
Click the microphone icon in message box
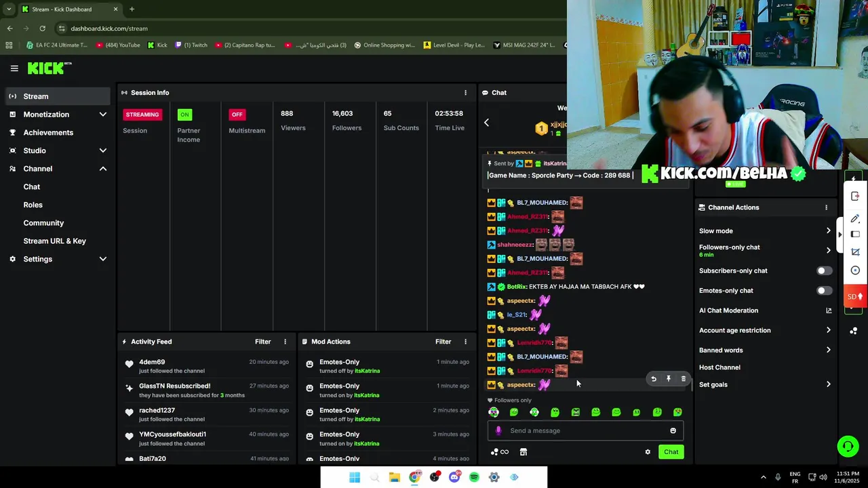pyautogui.click(x=498, y=430)
